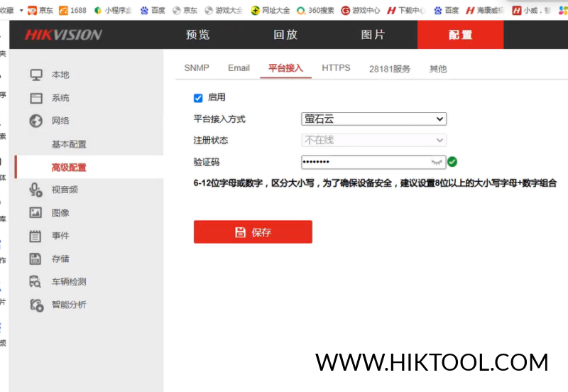Open the 小威 bookmark
The width and height of the screenshot is (568, 392).
[x=531, y=10]
